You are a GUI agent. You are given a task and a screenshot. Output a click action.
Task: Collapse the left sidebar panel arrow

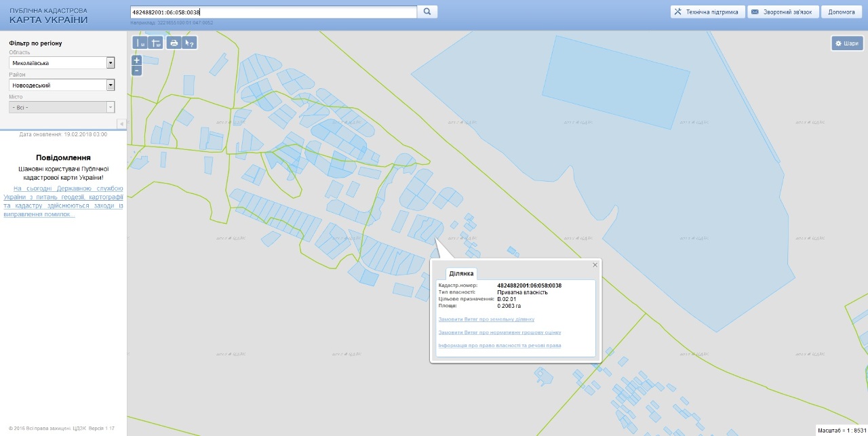(x=121, y=124)
